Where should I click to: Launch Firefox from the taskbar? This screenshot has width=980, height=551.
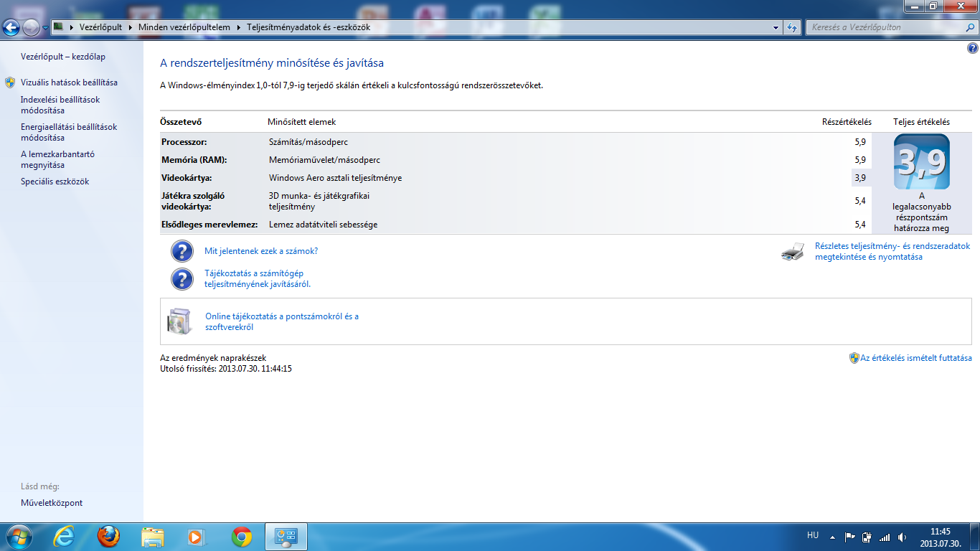108,537
